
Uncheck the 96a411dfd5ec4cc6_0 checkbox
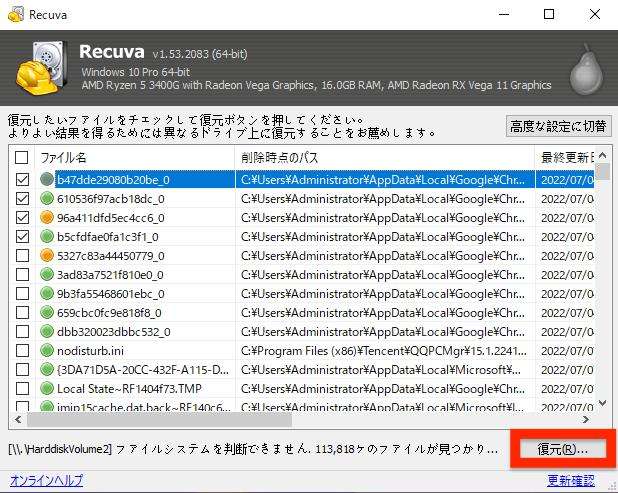tap(22, 218)
